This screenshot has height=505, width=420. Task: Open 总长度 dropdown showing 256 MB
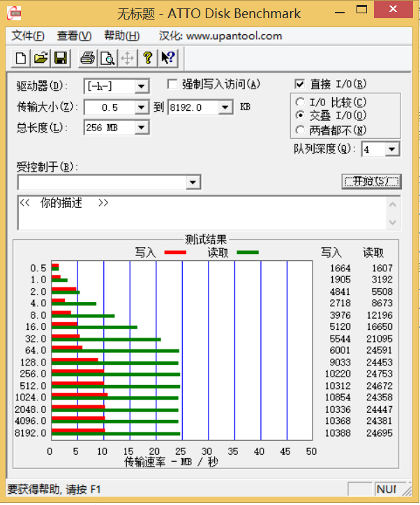coord(141,128)
